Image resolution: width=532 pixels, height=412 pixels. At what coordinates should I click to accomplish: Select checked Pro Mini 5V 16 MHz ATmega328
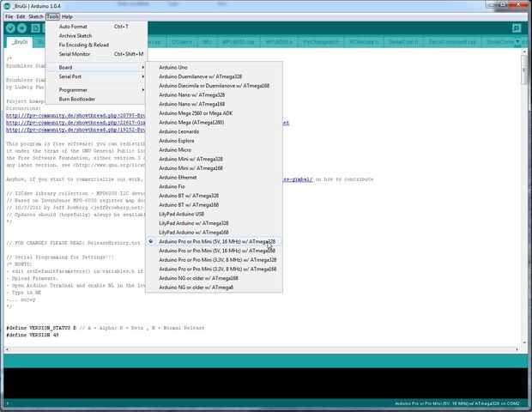[x=214, y=242]
